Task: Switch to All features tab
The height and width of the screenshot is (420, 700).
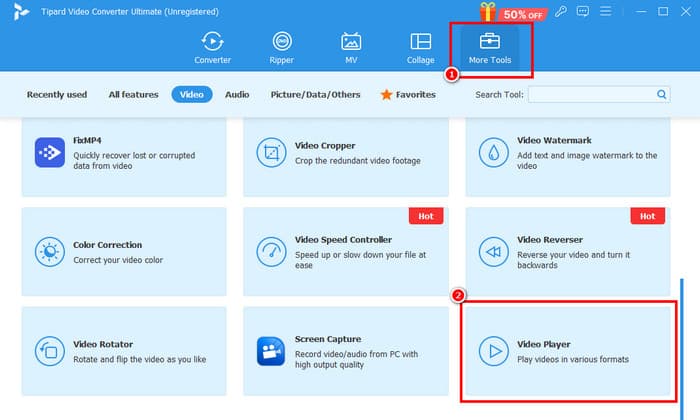Action: click(x=133, y=95)
